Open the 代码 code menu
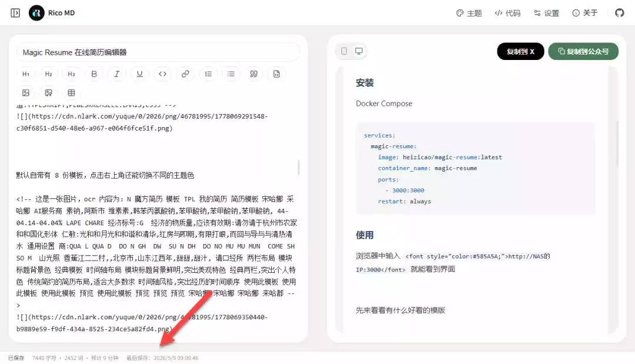The width and height of the screenshot is (635, 364). pyautogui.click(x=507, y=13)
